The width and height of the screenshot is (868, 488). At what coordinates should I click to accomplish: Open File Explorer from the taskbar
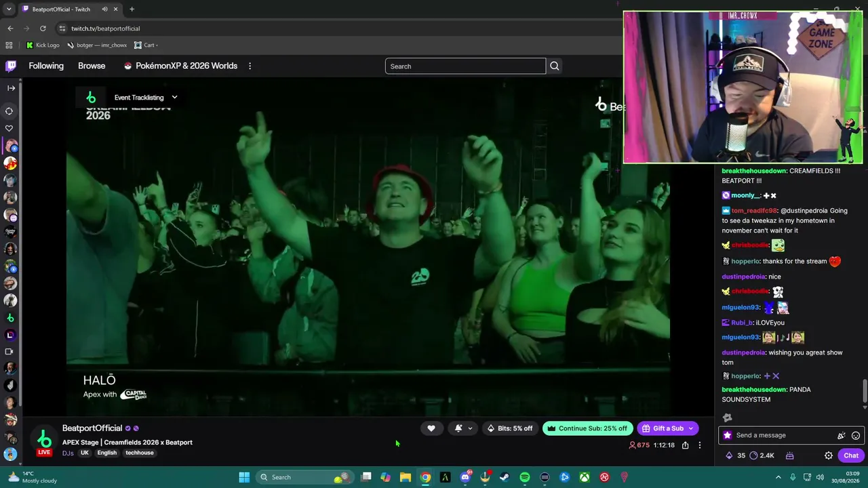point(406,477)
